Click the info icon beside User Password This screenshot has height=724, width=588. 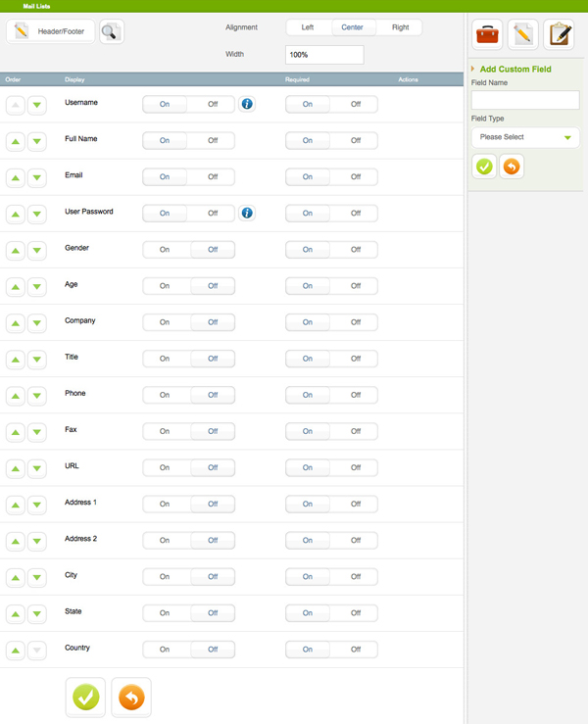[x=247, y=213]
